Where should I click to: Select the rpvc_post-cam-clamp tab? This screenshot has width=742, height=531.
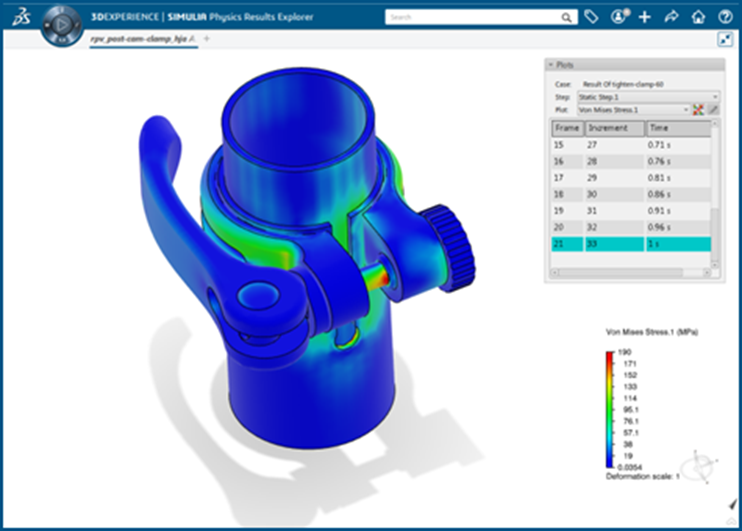click(143, 39)
